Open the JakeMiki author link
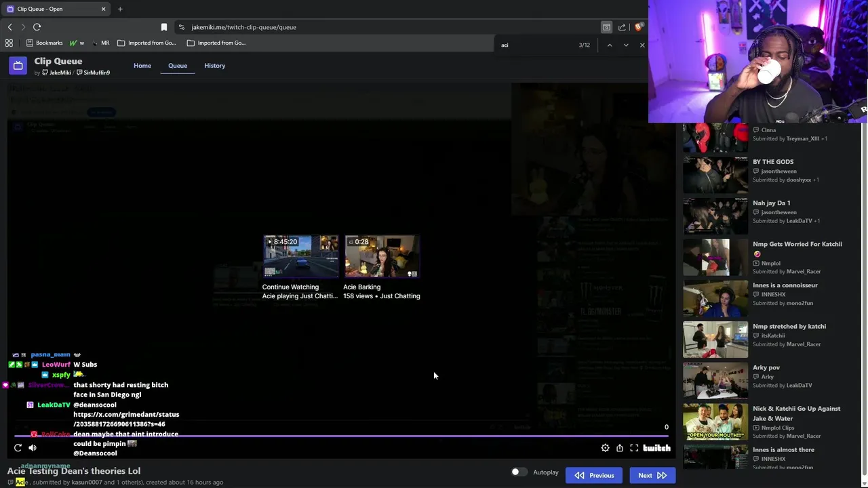This screenshot has height=488, width=868. coord(56,73)
